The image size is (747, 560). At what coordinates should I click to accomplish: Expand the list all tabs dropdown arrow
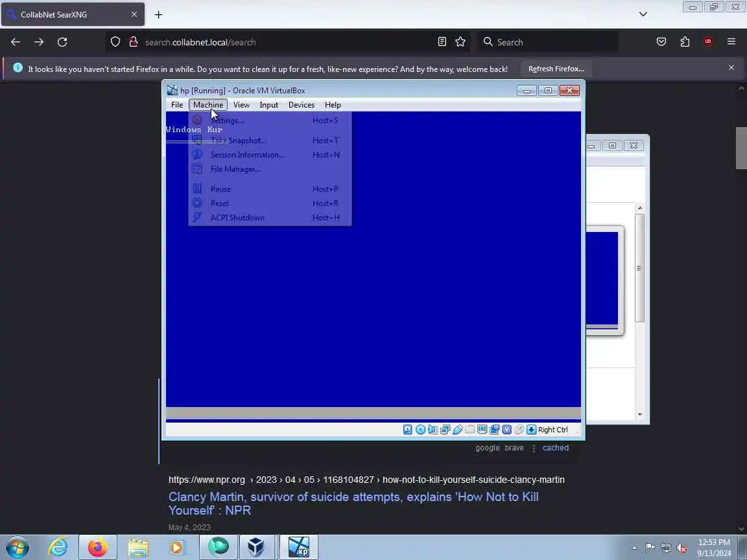pyautogui.click(x=643, y=14)
